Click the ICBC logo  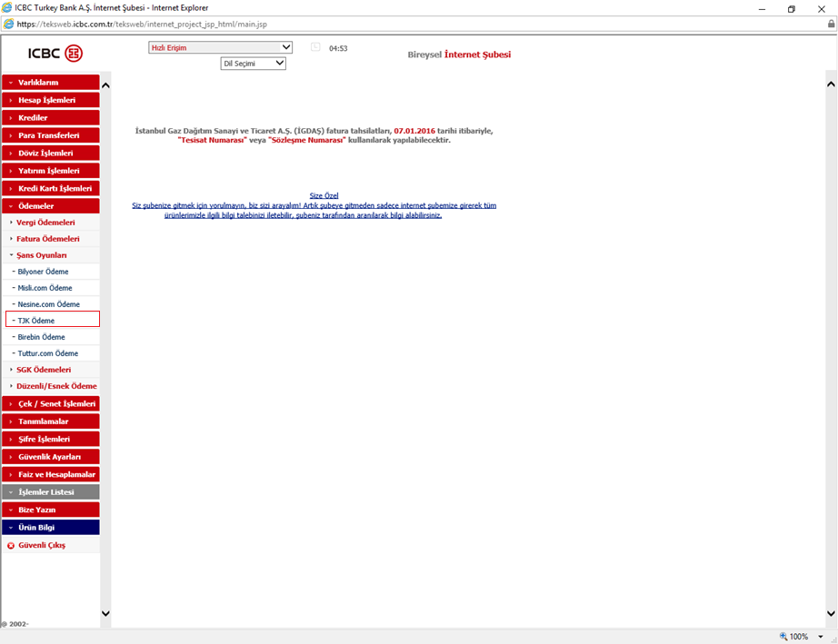pos(55,54)
